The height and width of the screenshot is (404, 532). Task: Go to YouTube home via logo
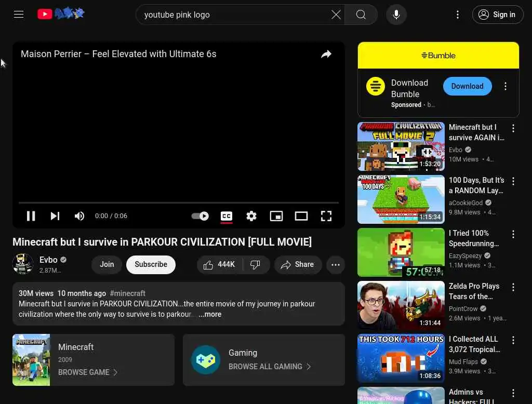point(61,14)
